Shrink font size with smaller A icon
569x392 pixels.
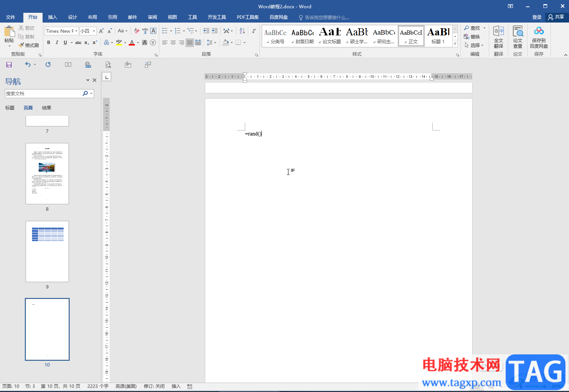tap(110, 31)
